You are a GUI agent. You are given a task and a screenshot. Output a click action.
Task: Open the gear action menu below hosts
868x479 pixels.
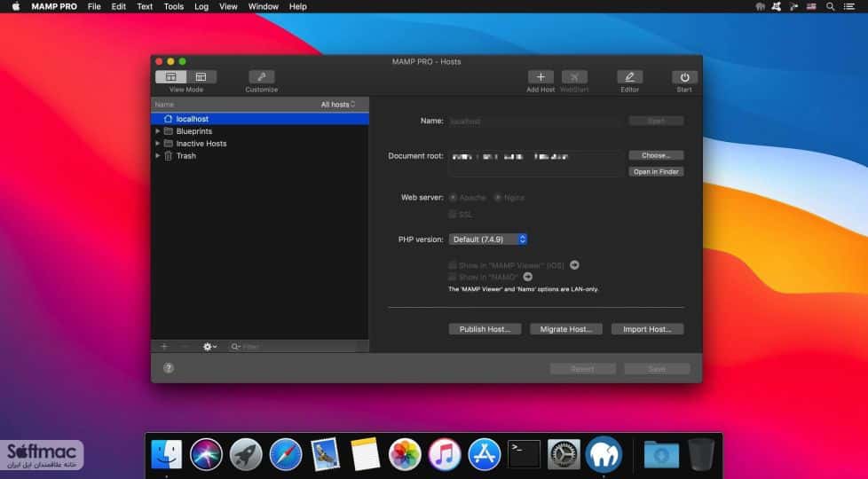(x=209, y=346)
